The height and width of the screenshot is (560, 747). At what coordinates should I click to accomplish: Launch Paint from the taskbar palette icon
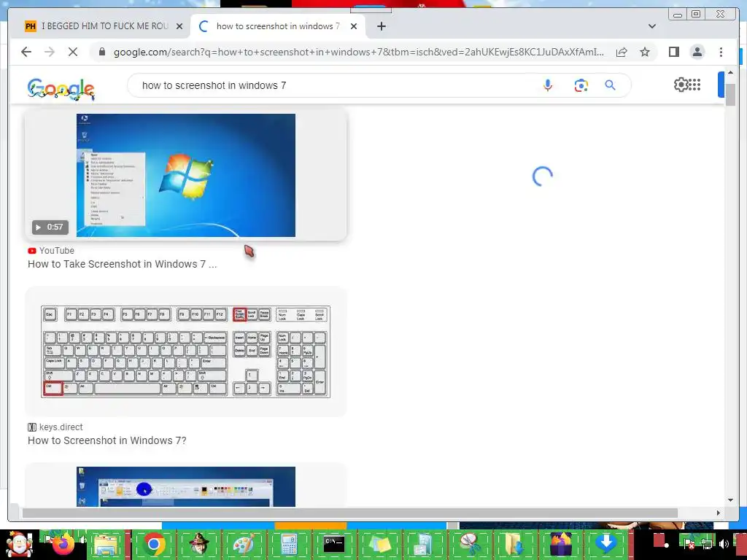[242, 544]
